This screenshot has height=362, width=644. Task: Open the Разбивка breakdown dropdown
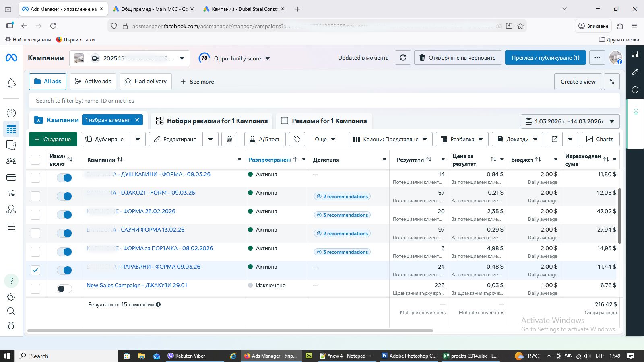coord(462,139)
